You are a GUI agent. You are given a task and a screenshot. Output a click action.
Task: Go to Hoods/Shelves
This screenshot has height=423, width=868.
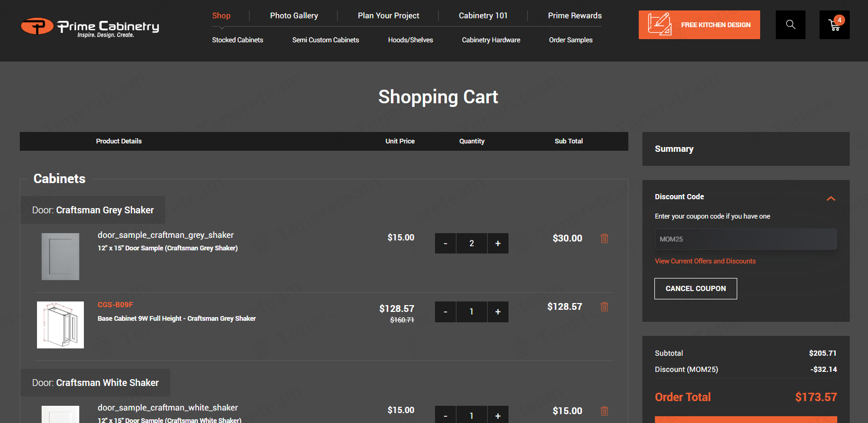pos(411,40)
